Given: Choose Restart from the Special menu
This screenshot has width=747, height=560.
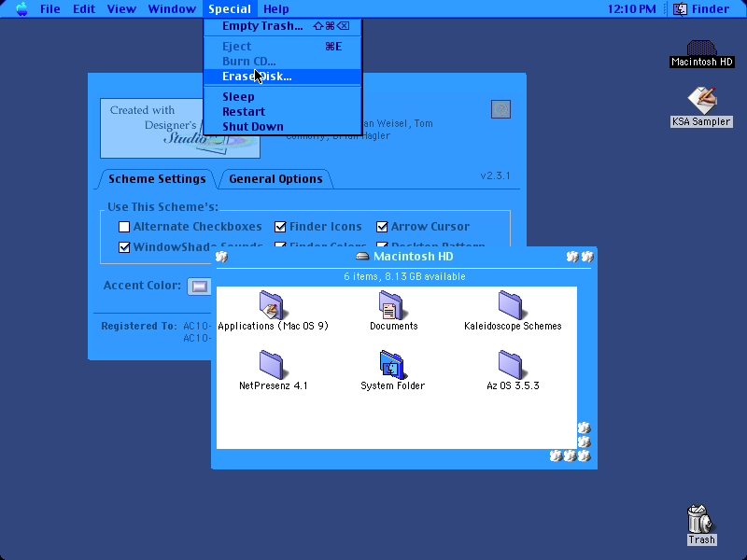Looking at the screenshot, I should (283, 111).
